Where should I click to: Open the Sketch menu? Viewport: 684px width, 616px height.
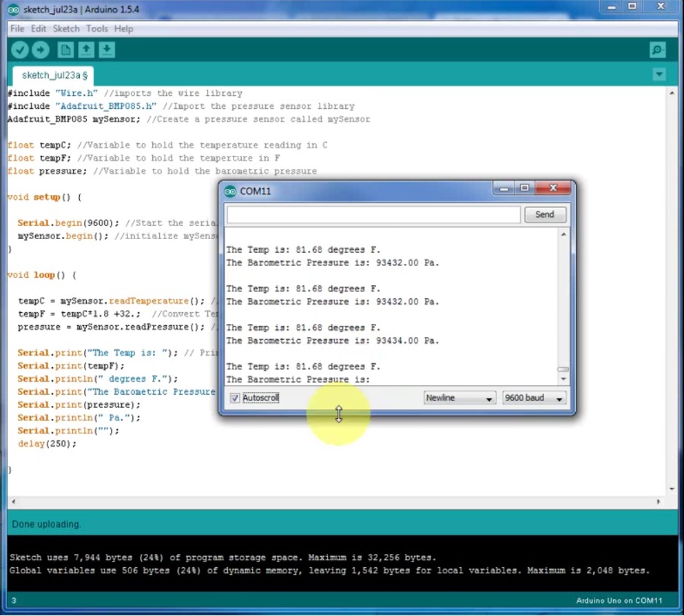pos(66,29)
